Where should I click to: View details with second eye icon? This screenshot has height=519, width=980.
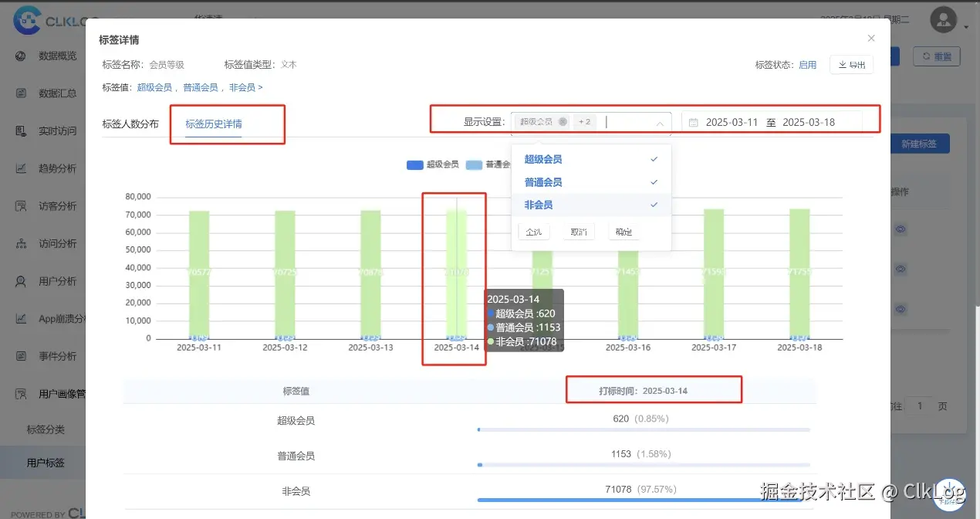point(900,270)
